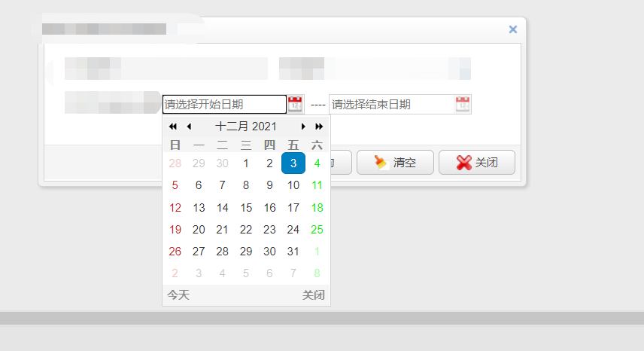Choose date 6 in the calendar

199,185
